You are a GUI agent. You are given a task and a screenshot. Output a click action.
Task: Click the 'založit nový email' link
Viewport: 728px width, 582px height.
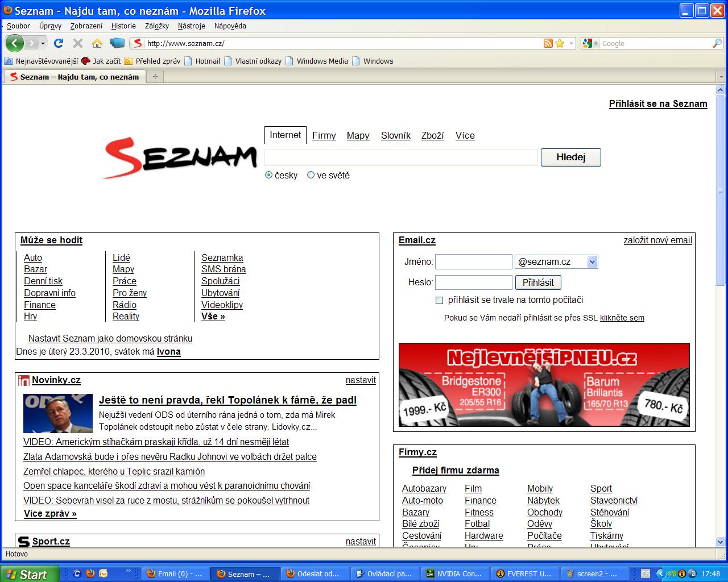coord(658,240)
